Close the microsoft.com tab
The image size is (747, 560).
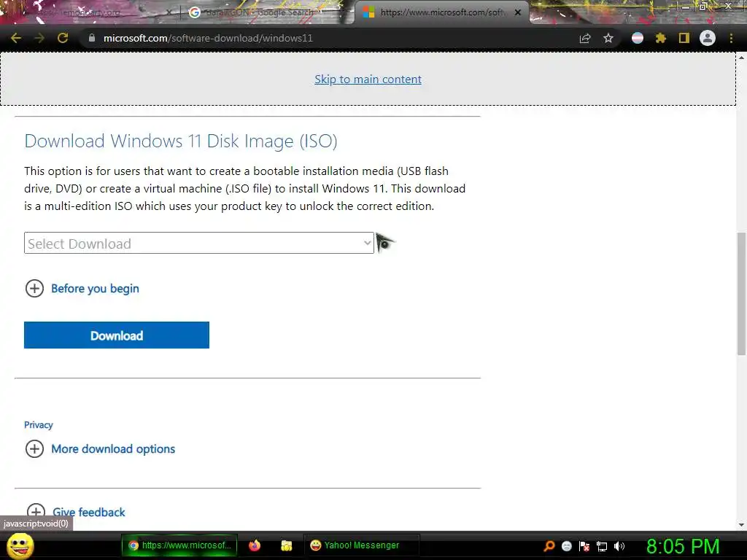[x=517, y=12]
